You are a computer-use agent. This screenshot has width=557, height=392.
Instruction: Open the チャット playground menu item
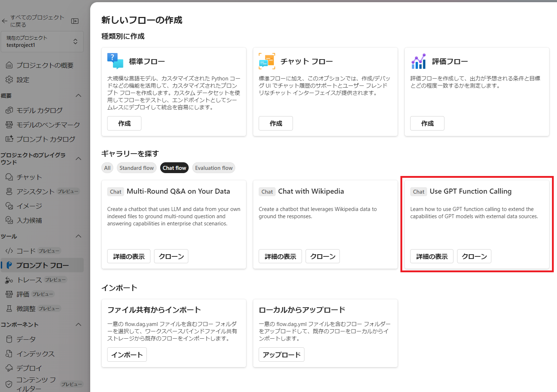(x=42, y=177)
